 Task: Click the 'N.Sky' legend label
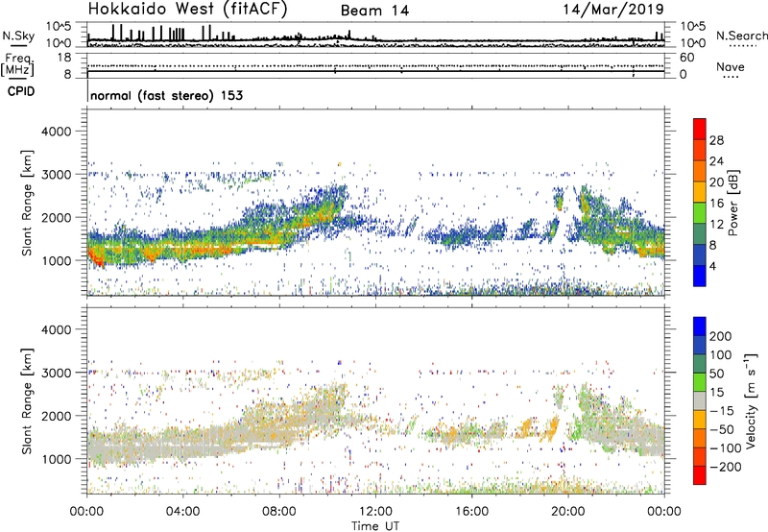(18, 36)
